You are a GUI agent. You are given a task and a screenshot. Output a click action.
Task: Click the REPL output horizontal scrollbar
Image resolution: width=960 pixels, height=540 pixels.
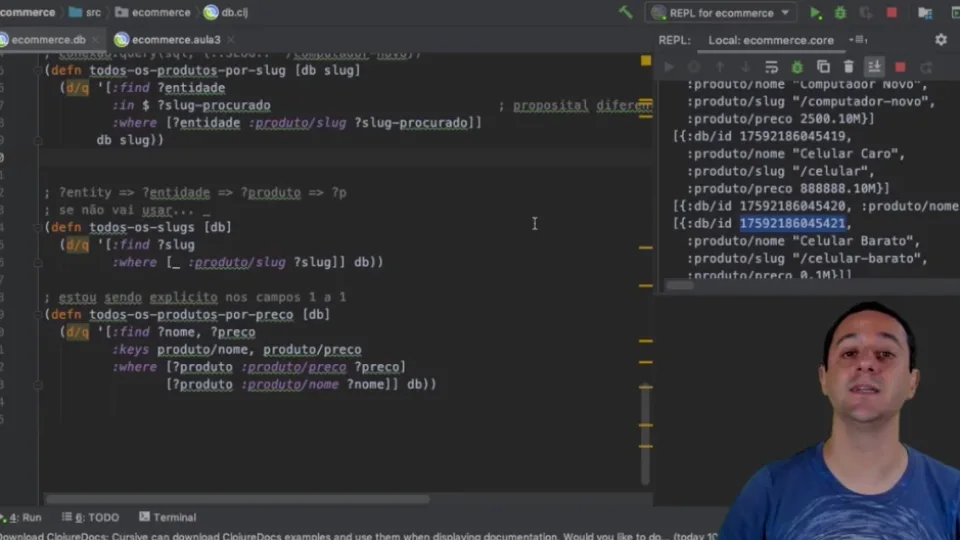pos(680,285)
